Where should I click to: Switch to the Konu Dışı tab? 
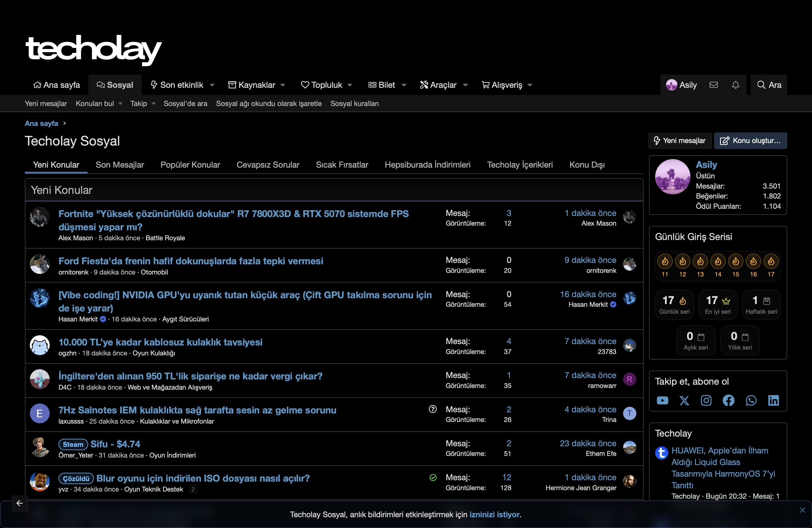tap(587, 165)
